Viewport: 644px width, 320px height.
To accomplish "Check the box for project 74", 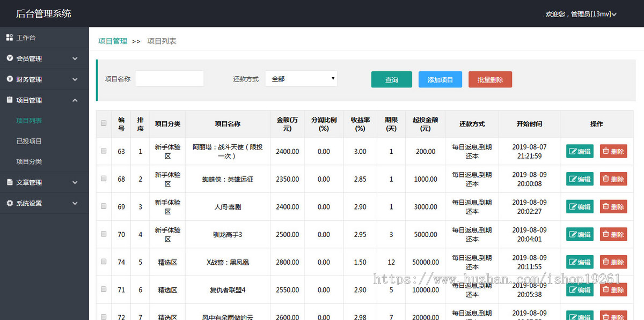I will (x=104, y=262).
